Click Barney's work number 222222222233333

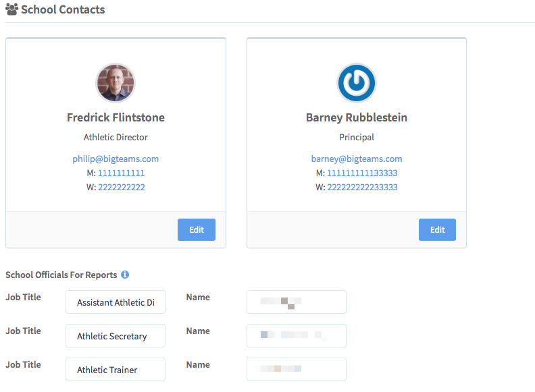[x=362, y=188]
